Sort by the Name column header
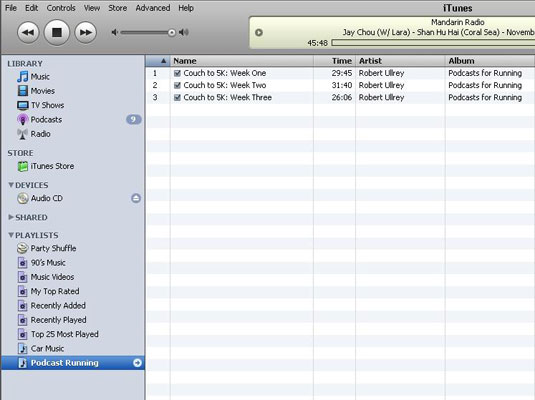Image resolution: width=535 pixels, height=400 pixels. coord(242,61)
